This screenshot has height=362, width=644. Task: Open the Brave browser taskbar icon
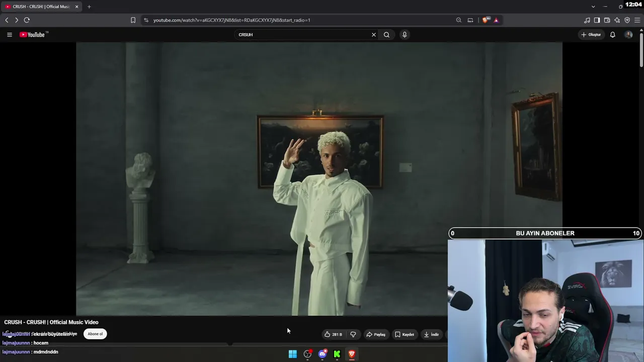point(352,354)
